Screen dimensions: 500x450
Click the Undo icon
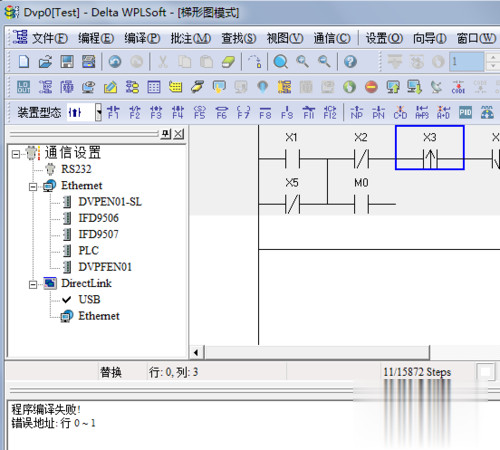pyautogui.click(x=115, y=62)
